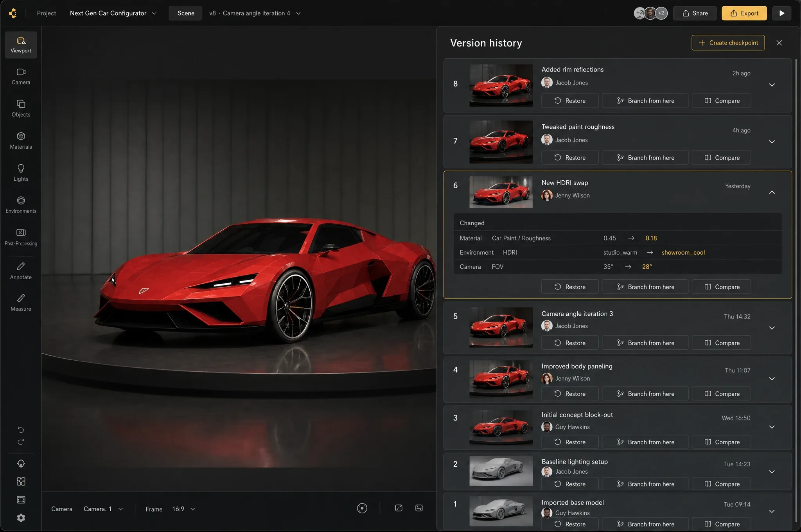Open the Materials panel

(21, 141)
